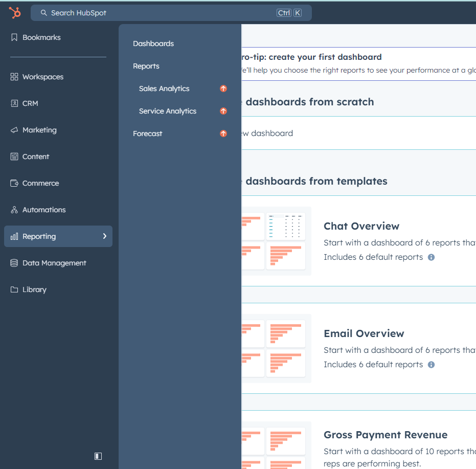Click Chat Overview template thumbnail
The image size is (476, 469).
(x=276, y=241)
